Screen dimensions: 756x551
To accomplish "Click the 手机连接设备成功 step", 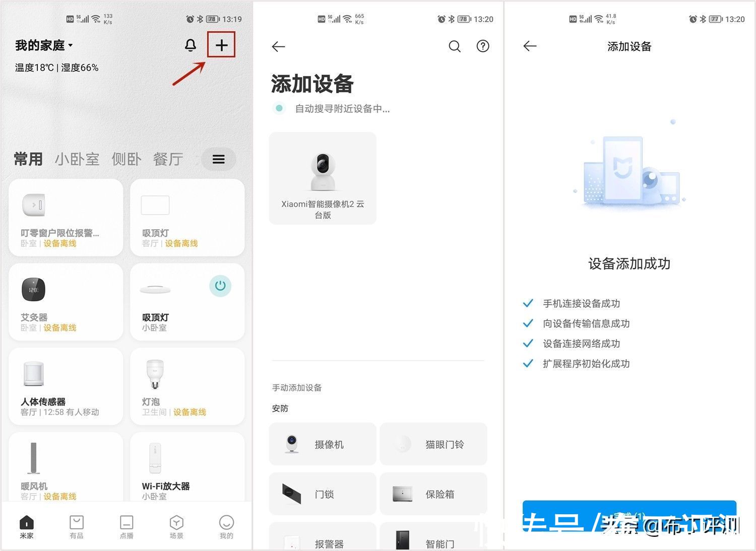I will (x=581, y=304).
